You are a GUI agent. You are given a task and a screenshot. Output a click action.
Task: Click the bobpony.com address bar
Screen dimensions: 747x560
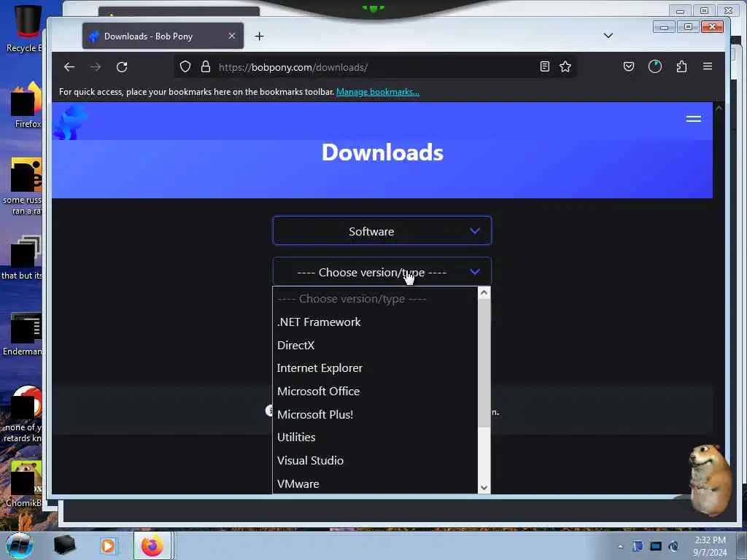click(x=374, y=67)
